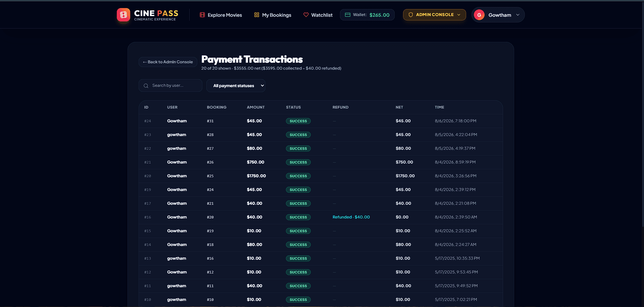644x307 pixels.
Task: Click the Admin Console shield icon
Action: click(x=410, y=15)
